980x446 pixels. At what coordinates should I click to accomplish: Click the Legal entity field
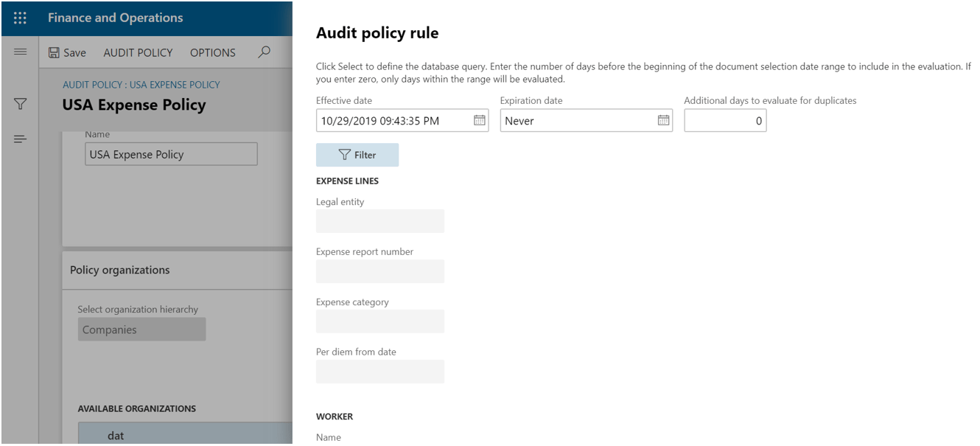coord(379,221)
